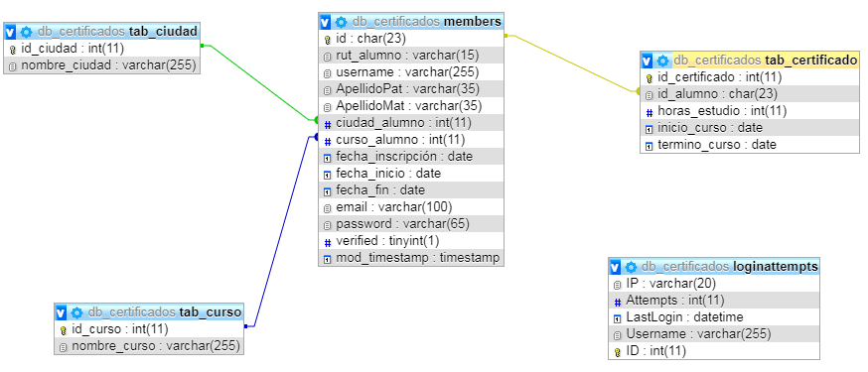The image size is (868, 372).
Task: Select the verified : tinyint(1) row
Action: (x=411, y=241)
